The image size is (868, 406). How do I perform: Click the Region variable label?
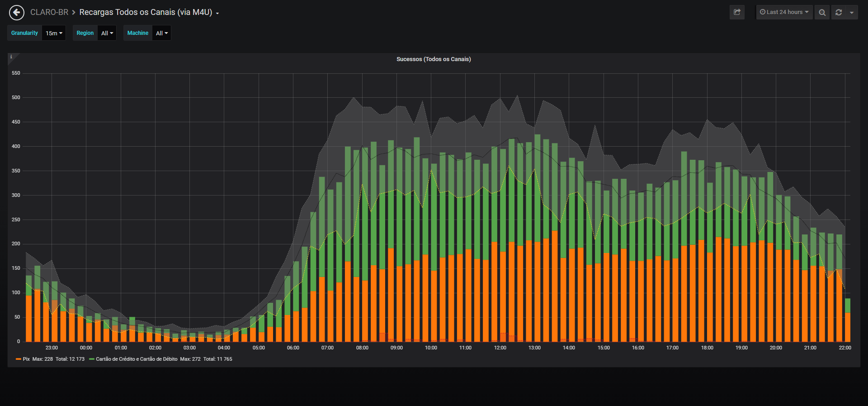coord(85,33)
